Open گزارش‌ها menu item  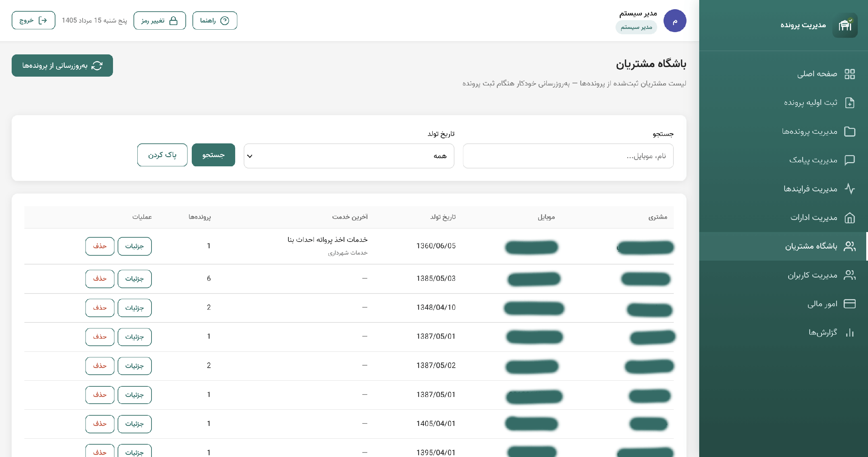[x=783, y=332]
